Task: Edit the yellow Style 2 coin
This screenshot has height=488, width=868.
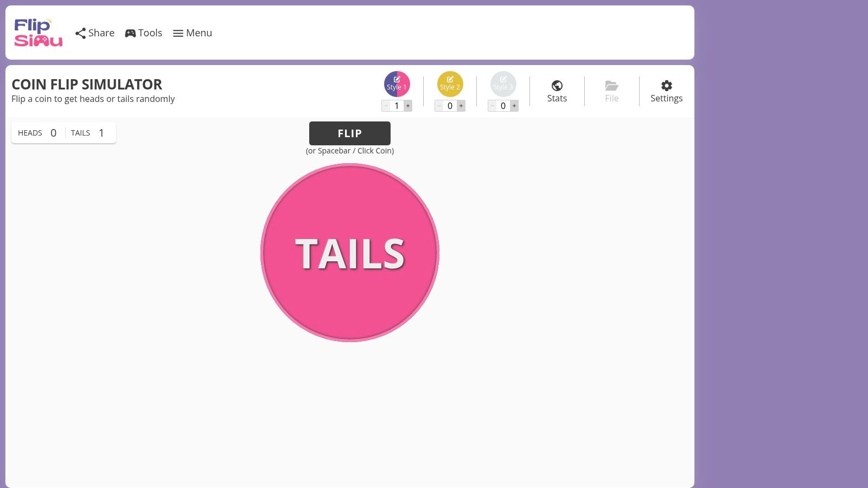Action: [x=450, y=84]
